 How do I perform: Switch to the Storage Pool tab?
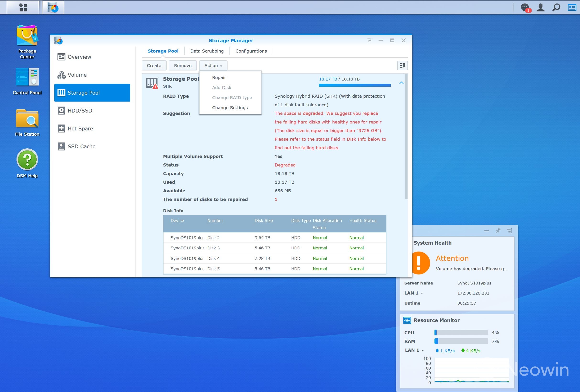163,51
